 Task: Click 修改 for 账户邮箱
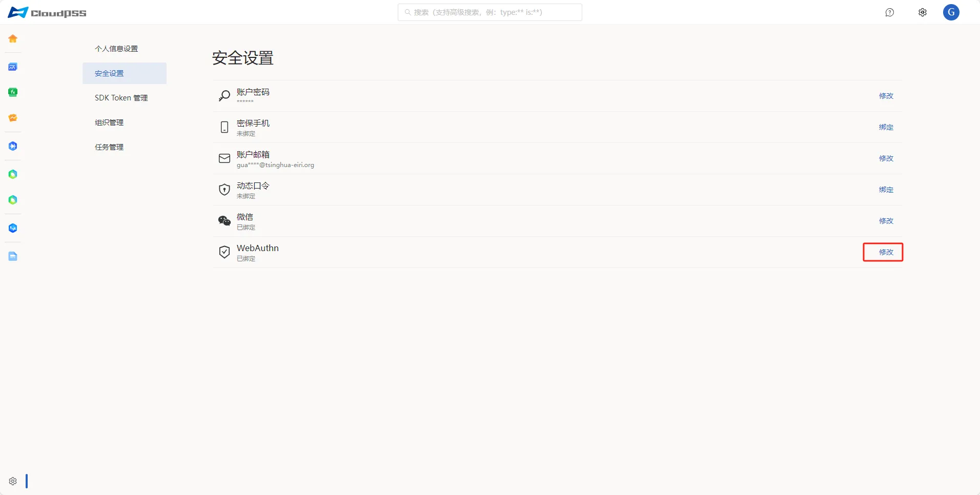tap(886, 158)
